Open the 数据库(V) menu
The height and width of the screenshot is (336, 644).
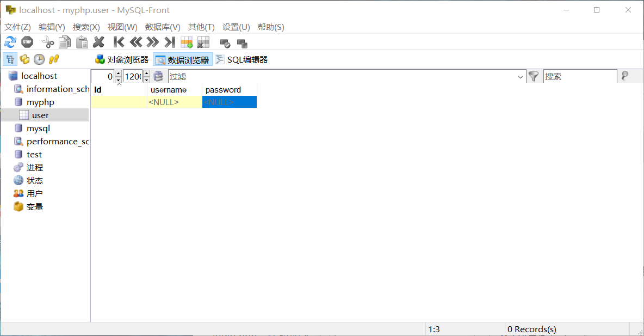(163, 27)
